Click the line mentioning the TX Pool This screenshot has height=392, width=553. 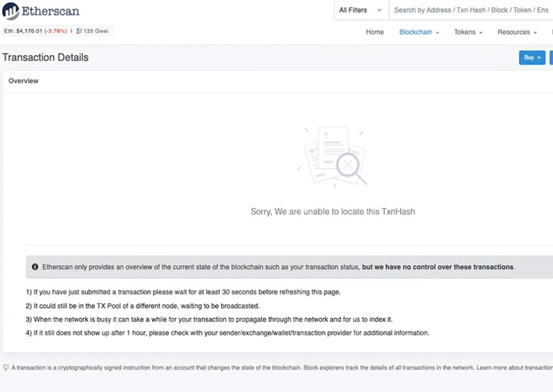[143, 306]
